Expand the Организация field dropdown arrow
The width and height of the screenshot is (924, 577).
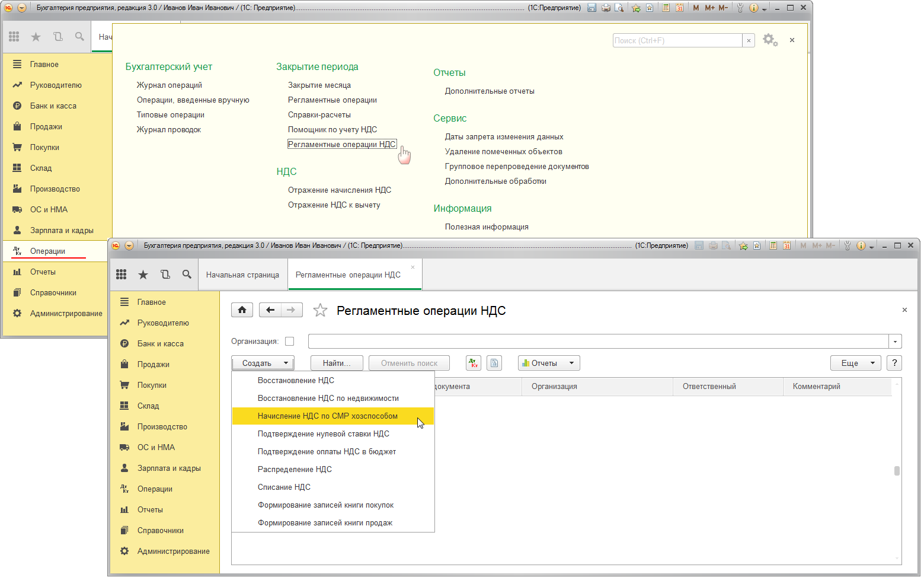(895, 342)
